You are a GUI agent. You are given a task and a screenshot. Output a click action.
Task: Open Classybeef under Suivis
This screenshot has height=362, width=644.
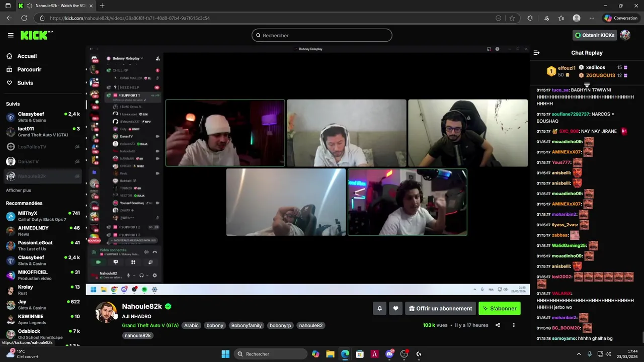point(43,117)
